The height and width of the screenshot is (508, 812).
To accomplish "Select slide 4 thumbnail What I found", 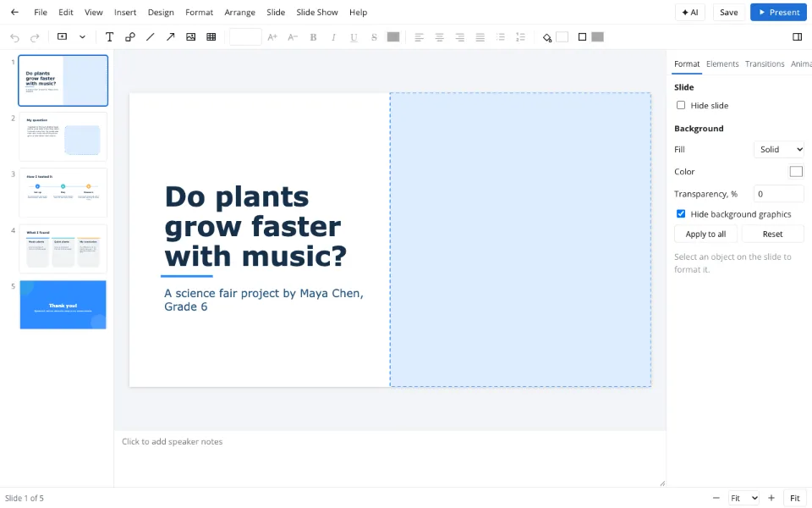I will (63, 249).
